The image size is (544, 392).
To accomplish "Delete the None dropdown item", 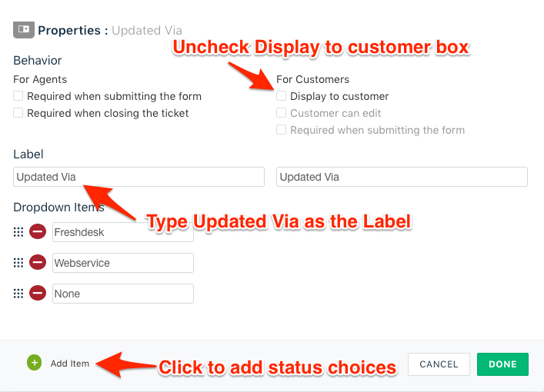I will pyautogui.click(x=38, y=293).
